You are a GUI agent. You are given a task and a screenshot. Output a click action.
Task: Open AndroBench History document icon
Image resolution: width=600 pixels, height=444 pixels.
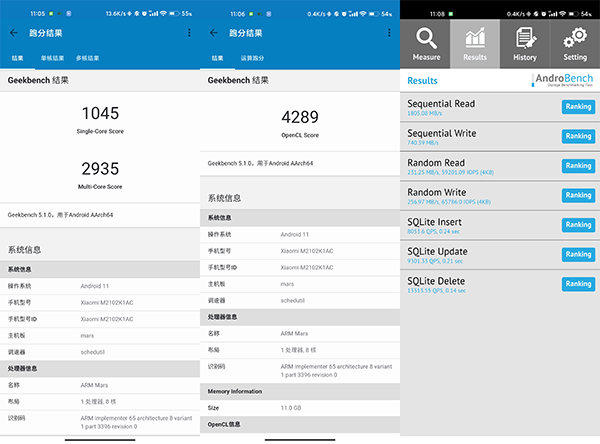click(525, 44)
